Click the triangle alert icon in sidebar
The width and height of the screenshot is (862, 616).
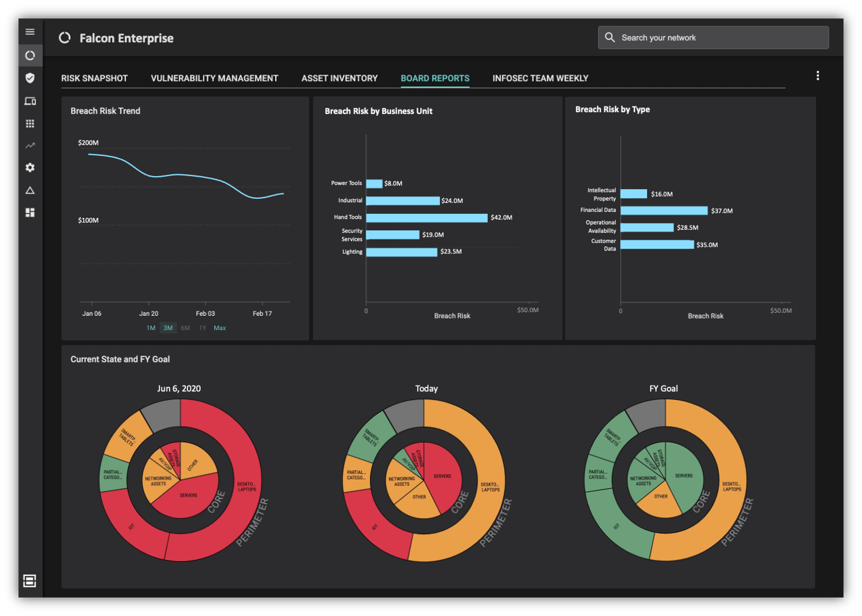[x=30, y=190]
